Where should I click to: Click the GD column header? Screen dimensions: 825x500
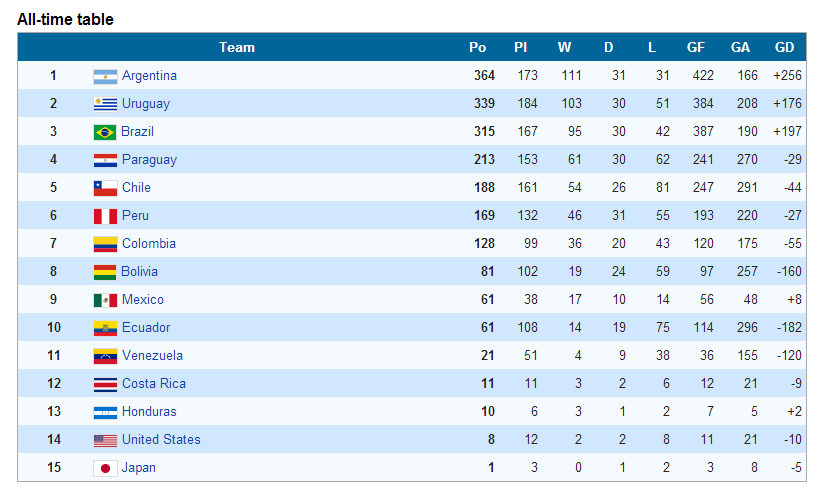pos(784,47)
